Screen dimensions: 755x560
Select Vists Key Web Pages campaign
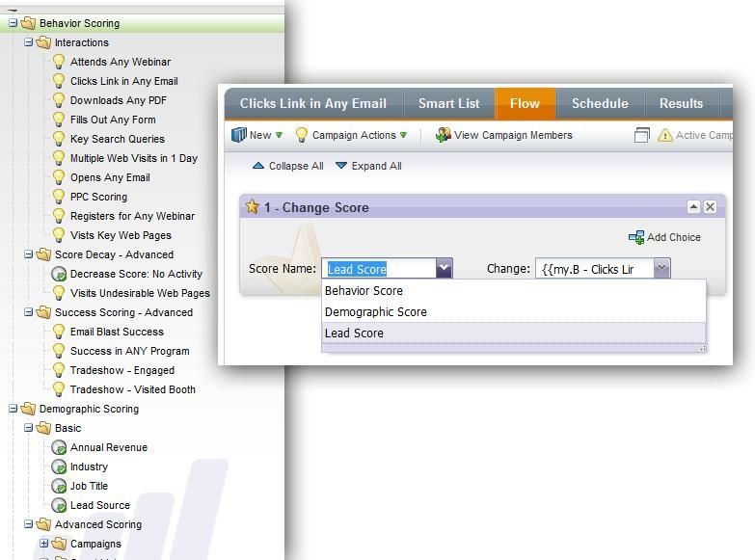(121, 235)
